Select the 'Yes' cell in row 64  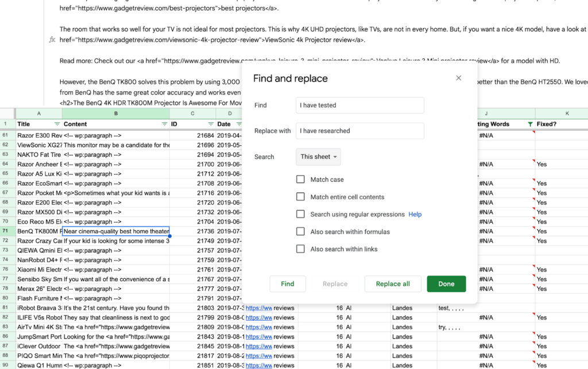pyautogui.click(x=562, y=164)
